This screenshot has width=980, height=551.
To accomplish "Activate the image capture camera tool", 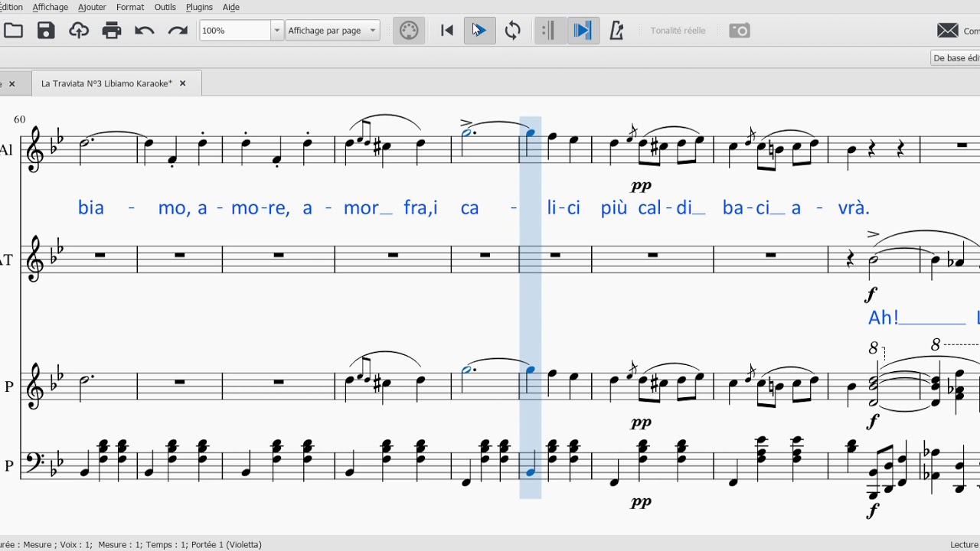I will (x=740, y=31).
